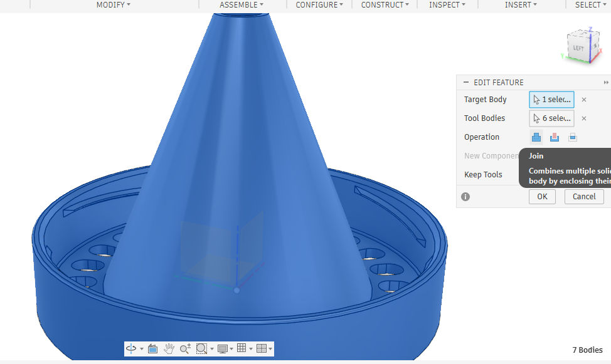Click the Tool Bodies selection field
Screen dimensions: 611x364
[x=551, y=118]
